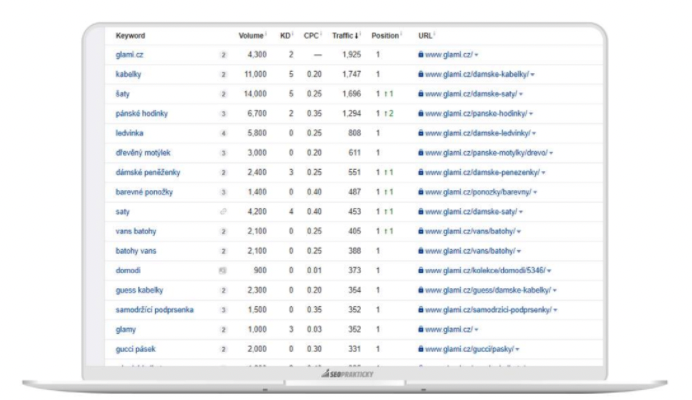This screenshot has height=400, width=692.
Task: Open the dřevěný motýlek keyword link
Action: tap(143, 153)
